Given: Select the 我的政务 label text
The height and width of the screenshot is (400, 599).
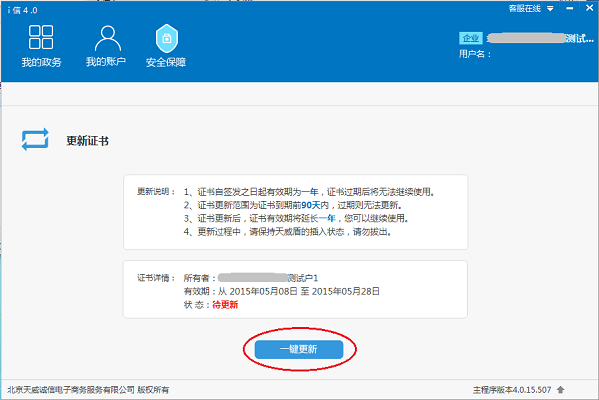Looking at the screenshot, I should pos(41,62).
